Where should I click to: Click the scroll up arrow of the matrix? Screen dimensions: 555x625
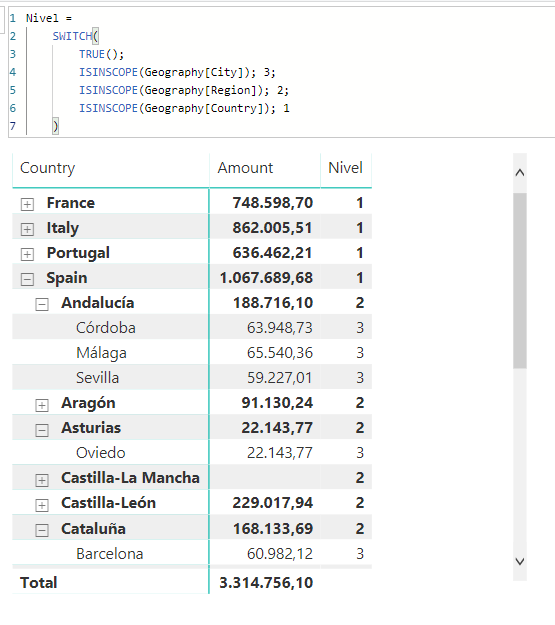point(520,173)
